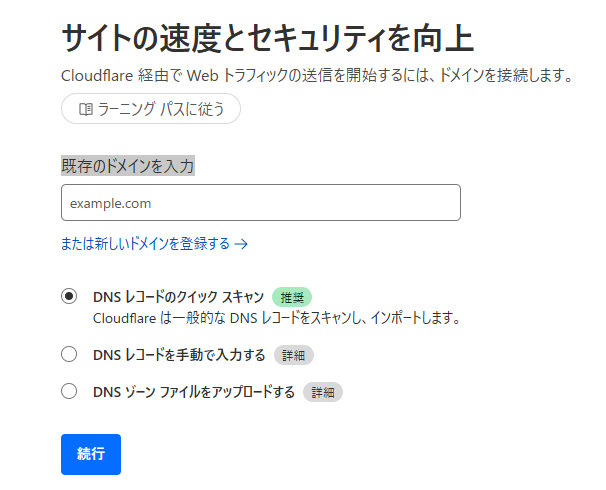Select DNS レコードのクイック スキャン radio button
606x490 pixels.
pyautogui.click(x=69, y=296)
